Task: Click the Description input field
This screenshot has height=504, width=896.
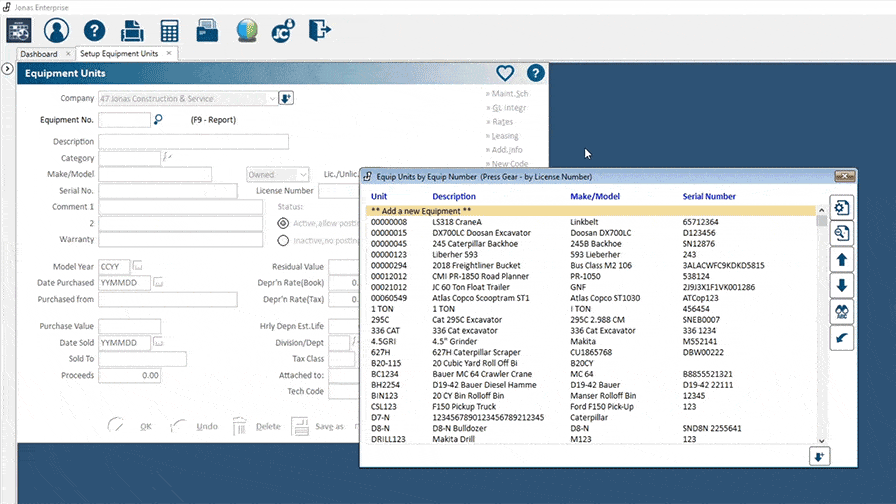Action: point(193,141)
